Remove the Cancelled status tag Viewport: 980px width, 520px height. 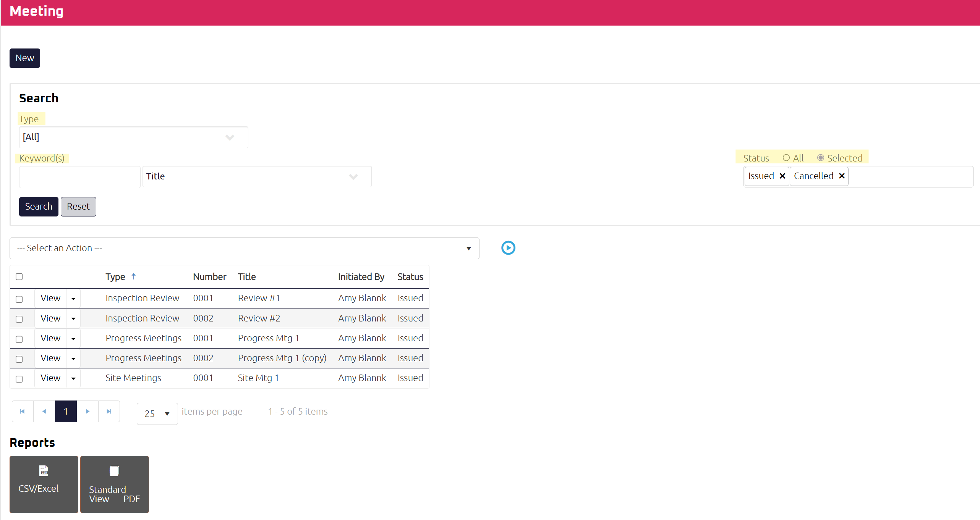coord(842,176)
